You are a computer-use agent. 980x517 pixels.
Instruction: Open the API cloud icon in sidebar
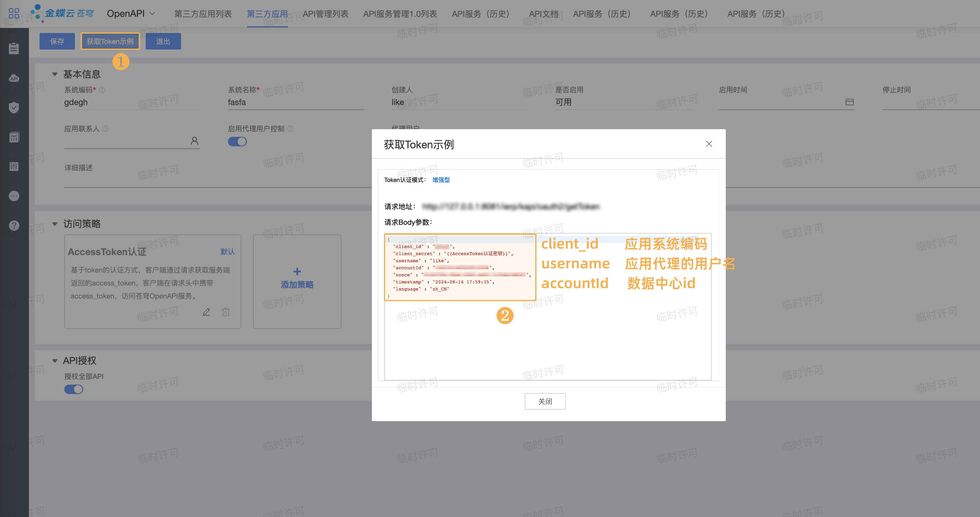[14, 78]
